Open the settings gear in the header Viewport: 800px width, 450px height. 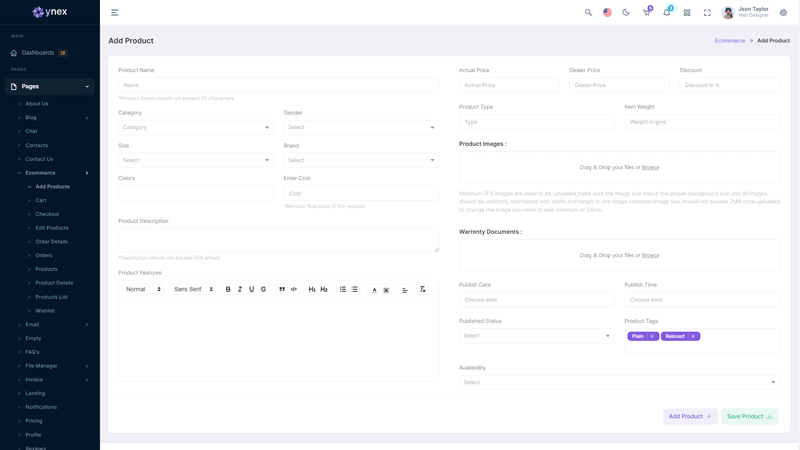[783, 13]
